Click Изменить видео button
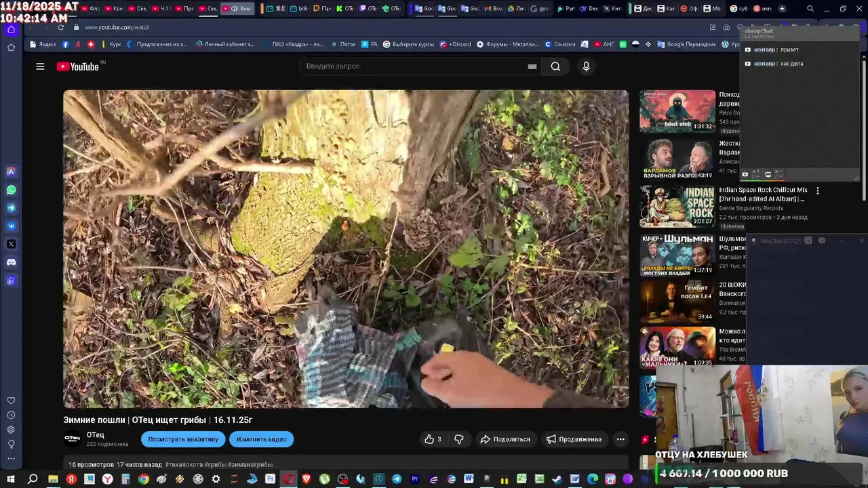The image size is (868, 488). point(261,439)
